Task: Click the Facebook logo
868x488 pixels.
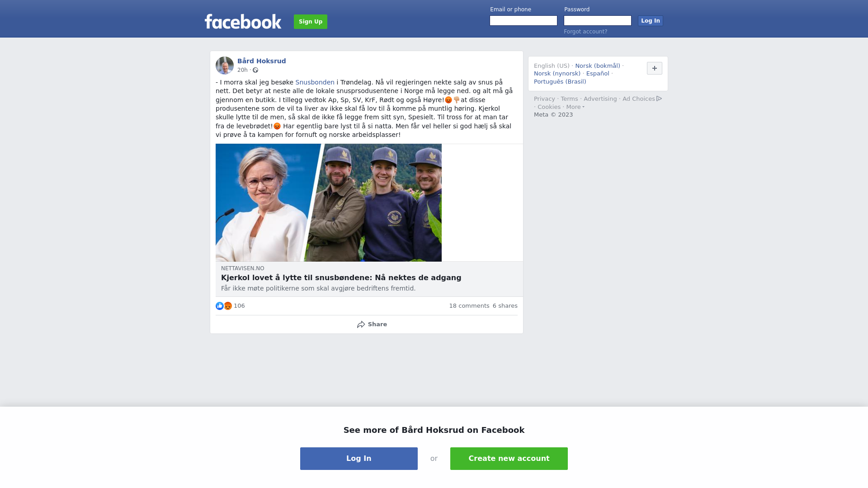Action: [x=243, y=21]
